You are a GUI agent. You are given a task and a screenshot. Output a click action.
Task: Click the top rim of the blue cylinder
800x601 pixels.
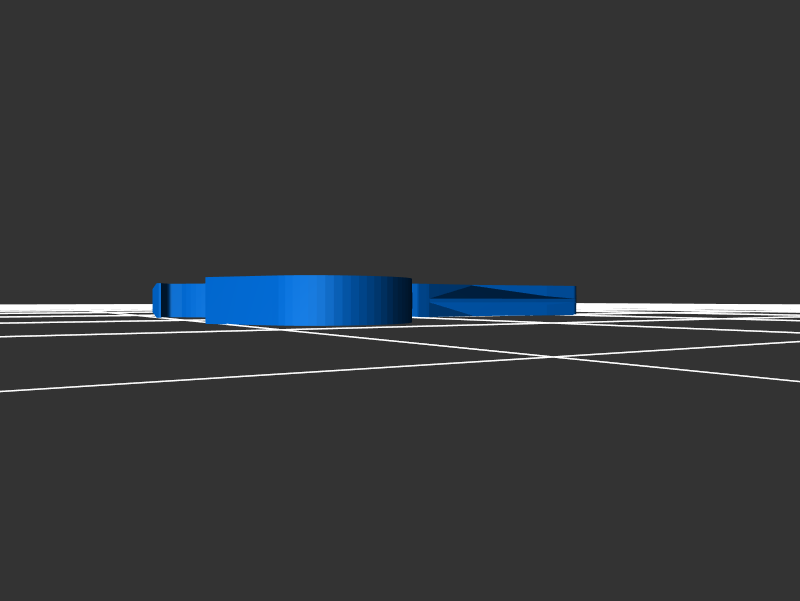click(x=308, y=278)
